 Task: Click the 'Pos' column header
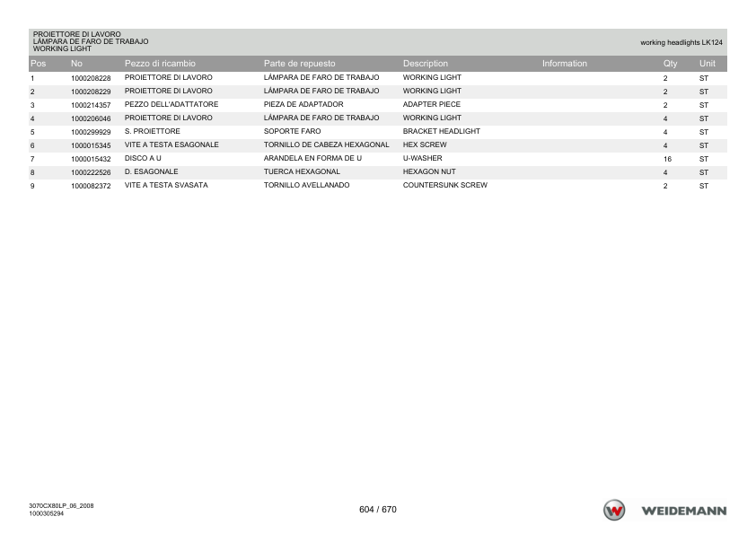(38, 64)
